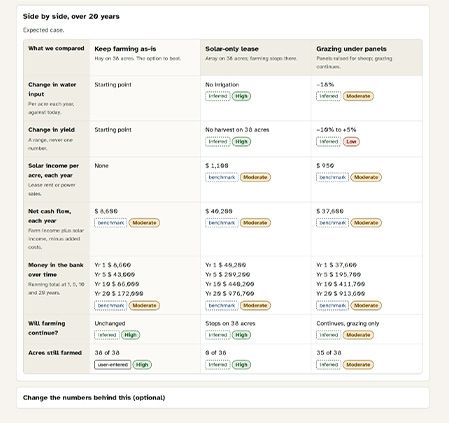Viewport: 449px width, 423px height.
Task: Click the Moderate badge in Solar-only lease solar income
Action: 255,177
